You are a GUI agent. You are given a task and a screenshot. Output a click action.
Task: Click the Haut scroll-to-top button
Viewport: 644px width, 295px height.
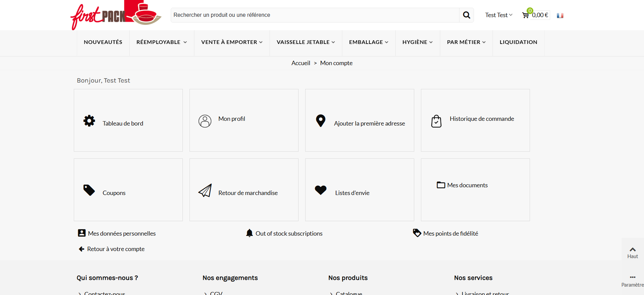(x=633, y=252)
